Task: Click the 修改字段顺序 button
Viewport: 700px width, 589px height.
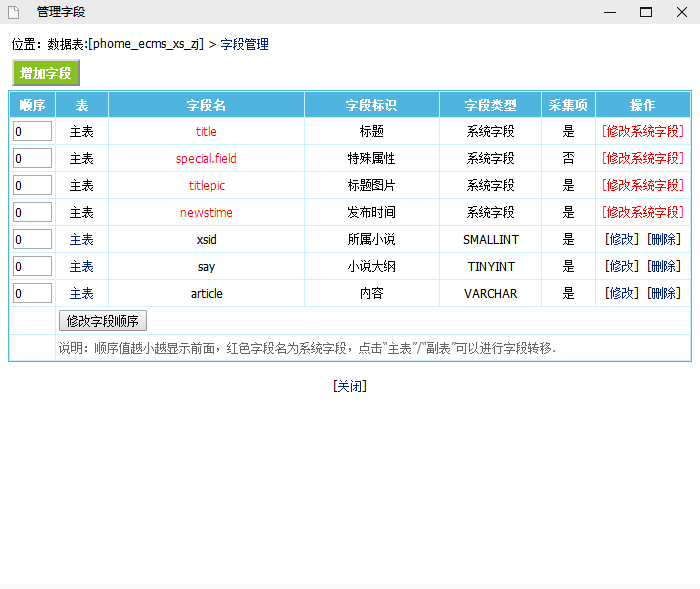Action: 103,321
